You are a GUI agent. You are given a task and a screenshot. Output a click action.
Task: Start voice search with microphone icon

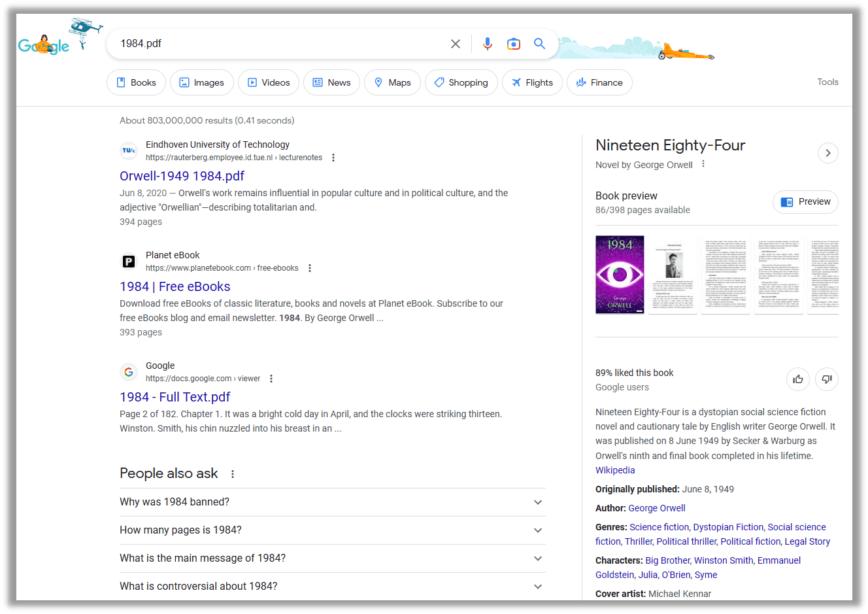(x=488, y=44)
